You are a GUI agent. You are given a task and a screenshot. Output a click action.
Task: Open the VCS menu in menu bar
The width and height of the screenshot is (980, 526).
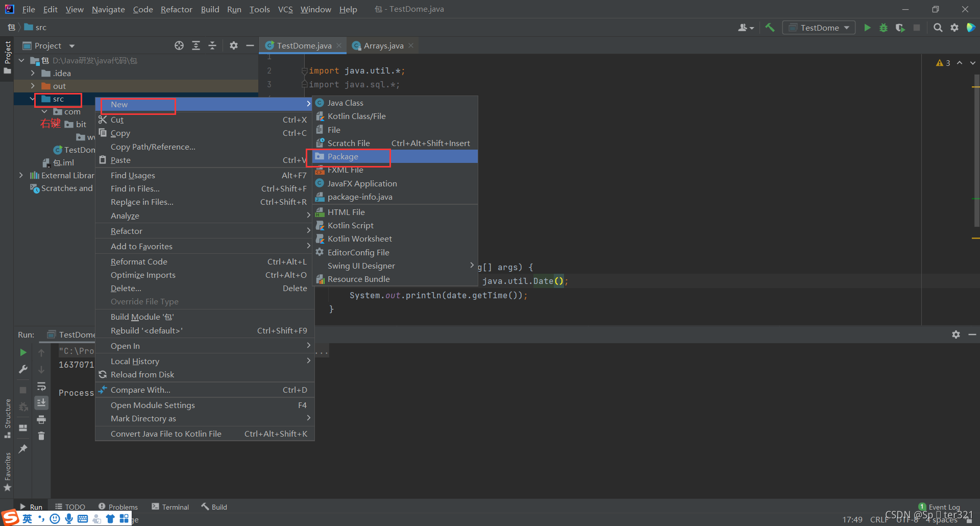285,9
